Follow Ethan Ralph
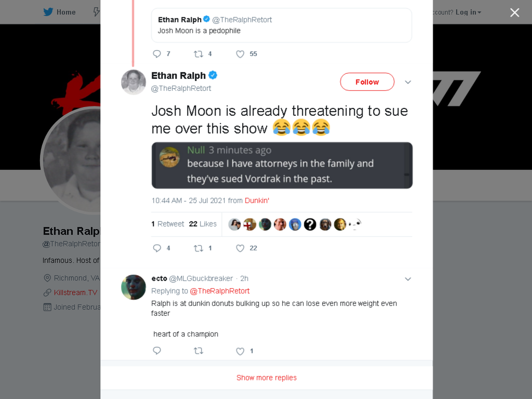532x399 pixels. [367, 82]
